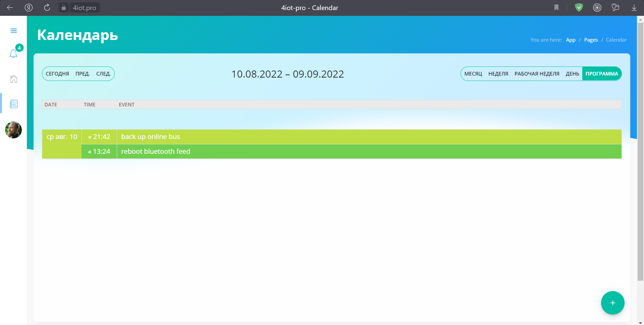Bookmark this page in the browser
Screen dimensions: 644x325
(556, 8)
